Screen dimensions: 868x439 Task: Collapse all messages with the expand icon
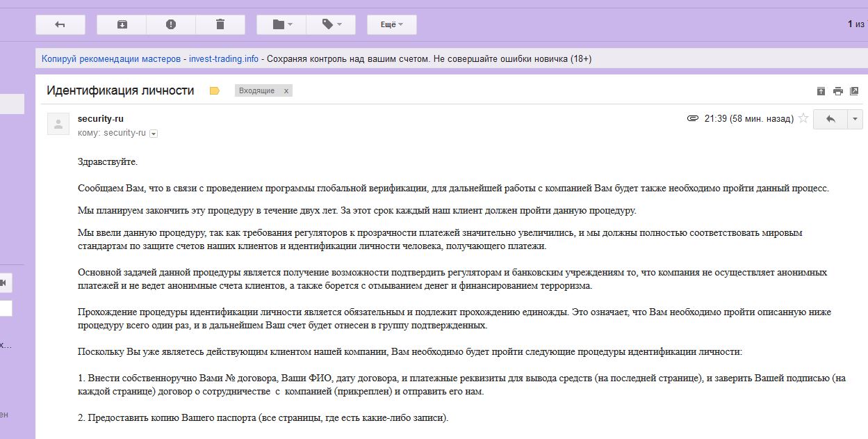pos(821,91)
